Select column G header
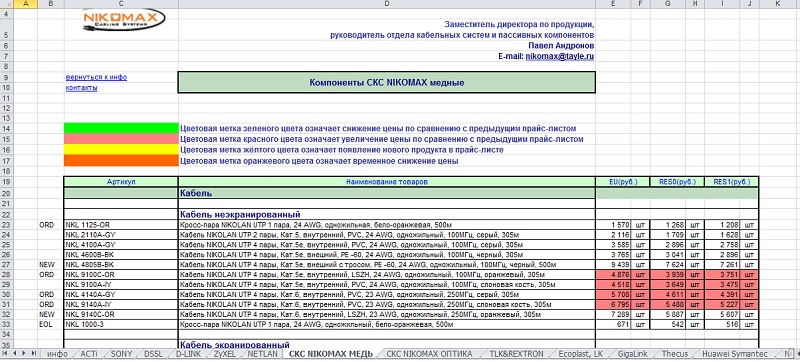 pyautogui.click(x=668, y=4)
